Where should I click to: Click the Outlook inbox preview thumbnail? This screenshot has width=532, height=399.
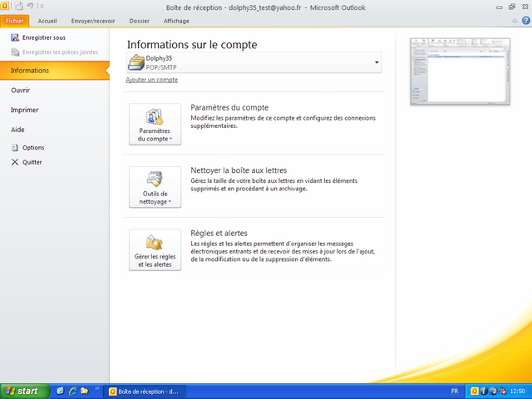[460, 71]
